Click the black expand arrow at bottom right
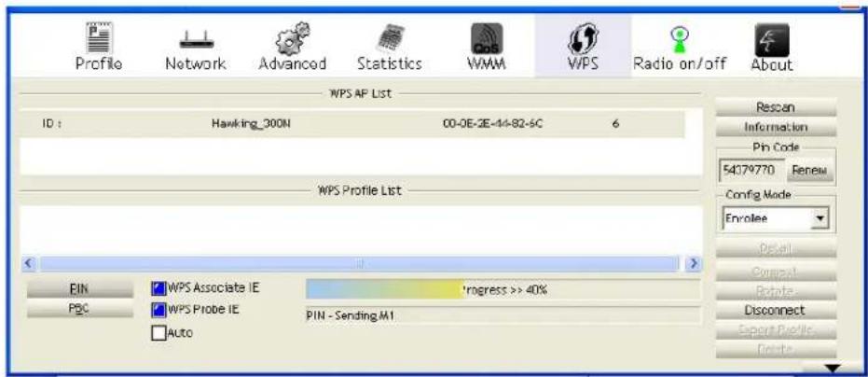Screen dimensions: 868x377 tap(832, 368)
